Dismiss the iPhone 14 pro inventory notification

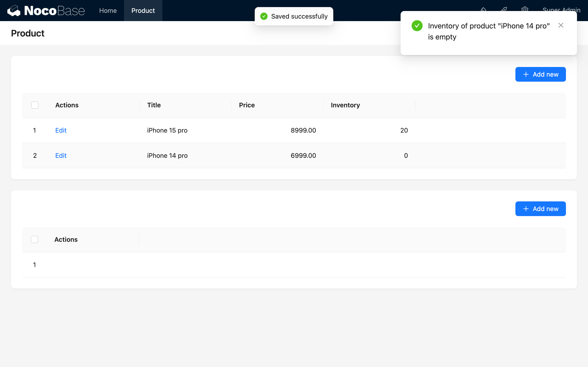tap(561, 25)
